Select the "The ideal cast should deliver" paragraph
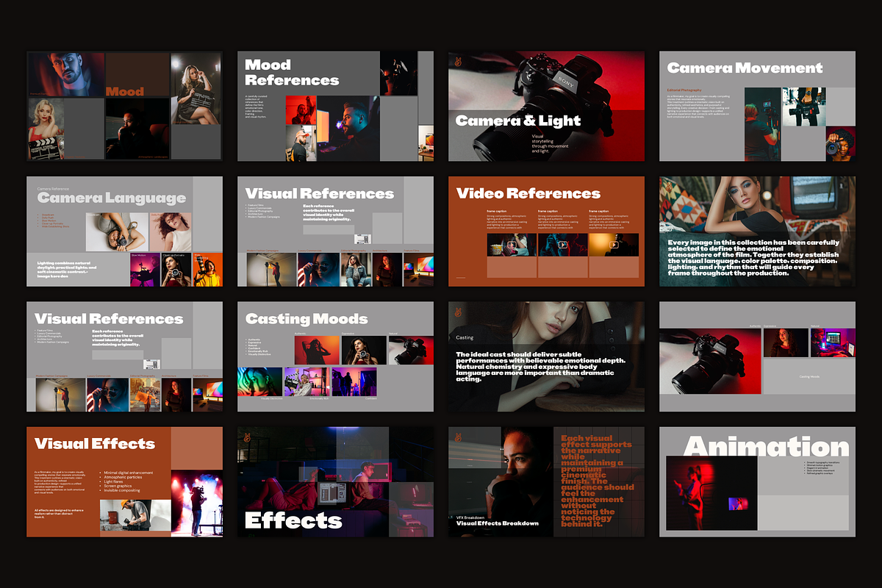882x588 pixels. point(541,367)
